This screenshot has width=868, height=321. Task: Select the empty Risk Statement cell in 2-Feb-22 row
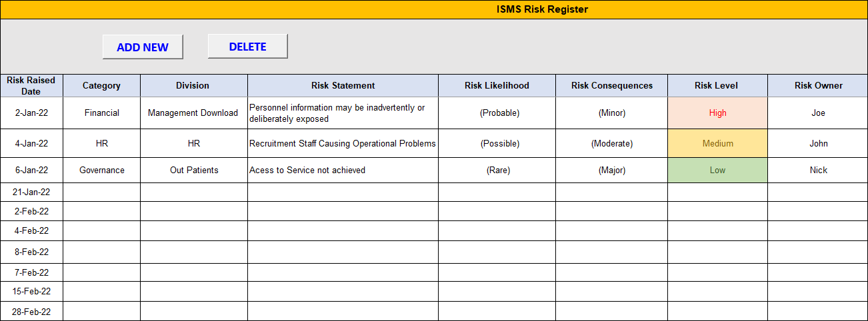pyautogui.click(x=343, y=211)
